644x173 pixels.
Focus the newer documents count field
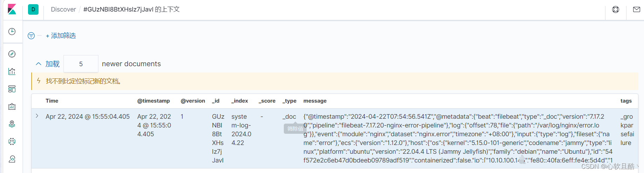point(81,64)
